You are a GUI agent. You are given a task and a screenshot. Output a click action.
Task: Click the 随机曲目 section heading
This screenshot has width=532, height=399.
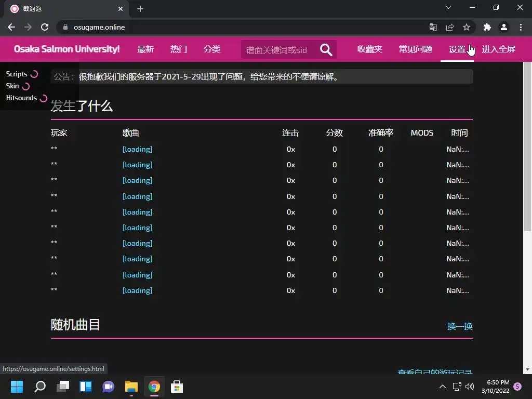tap(75, 325)
